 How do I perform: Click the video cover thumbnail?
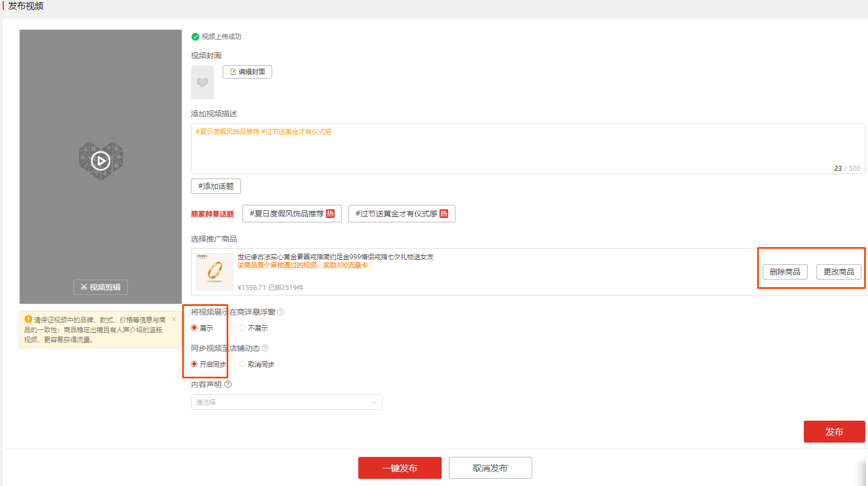(x=202, y=82)
